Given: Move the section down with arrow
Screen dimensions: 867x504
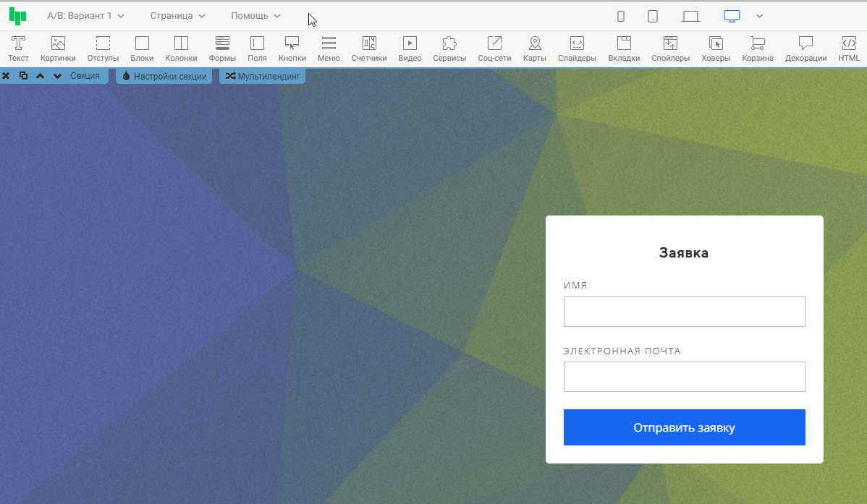Looking at the screenshot, I should coord(58,76).
